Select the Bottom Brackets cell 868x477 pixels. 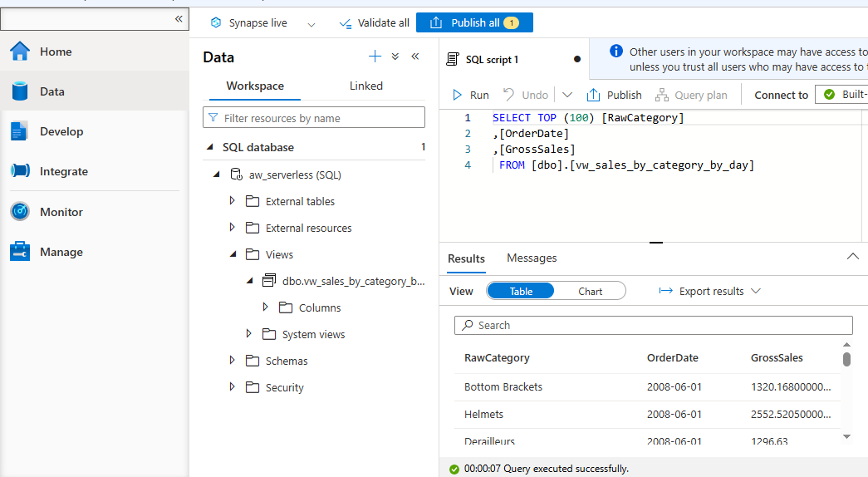(503, 386)
